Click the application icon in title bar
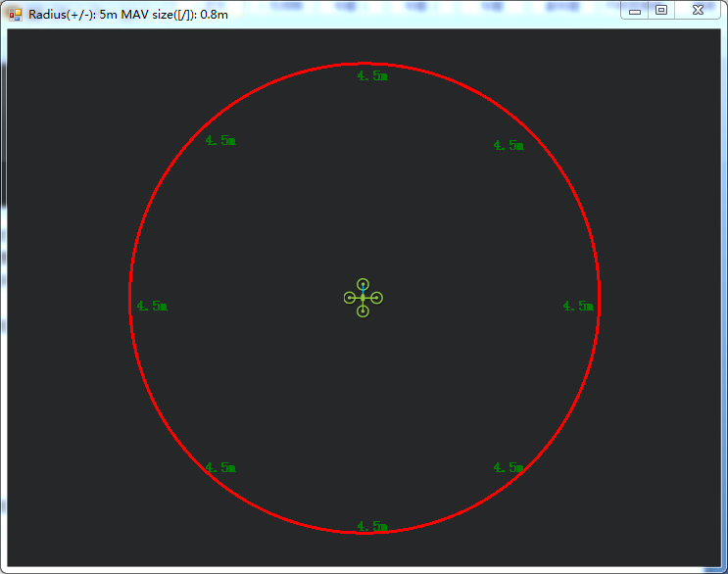Viewport: 728px width, 574px height. pyautogui.click(x=15, y=14)
